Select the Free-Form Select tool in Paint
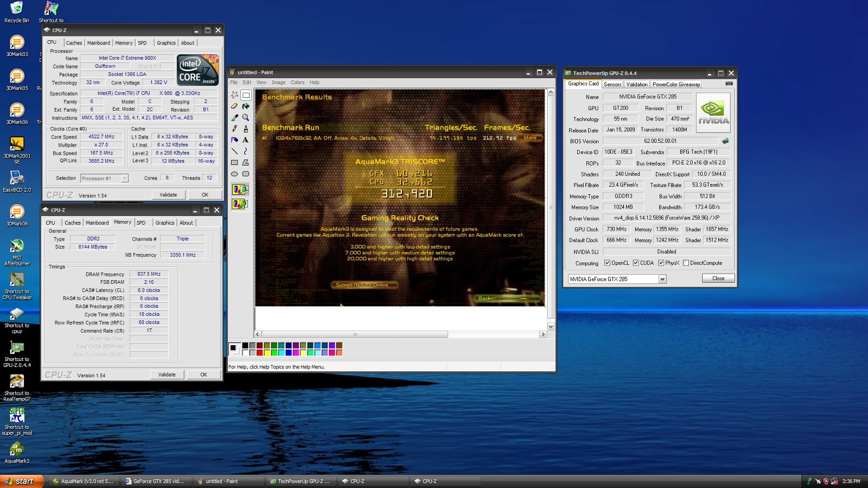 (x=234, y=94)
